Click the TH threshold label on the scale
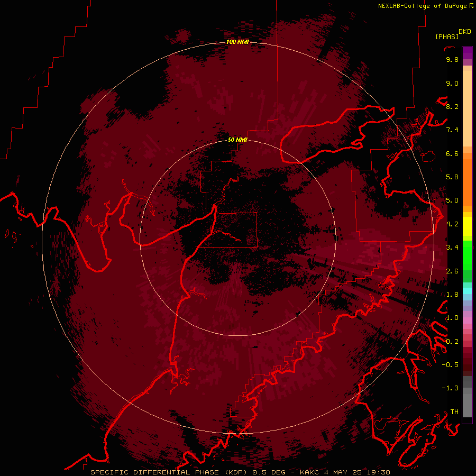 click(454, 412)
